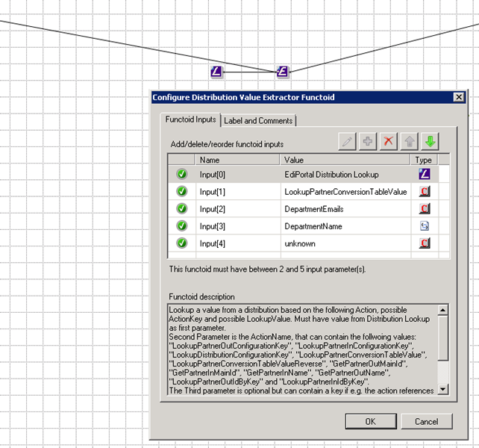Click the type icon for Input[0]
479x448 pixels.
[x=424, y=174]
